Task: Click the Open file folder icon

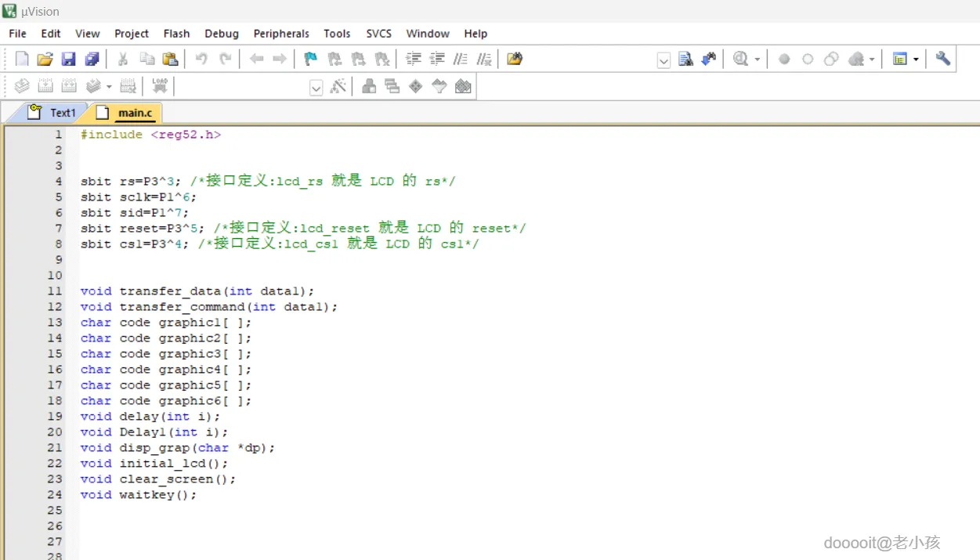Action: (x=45, y=59)
